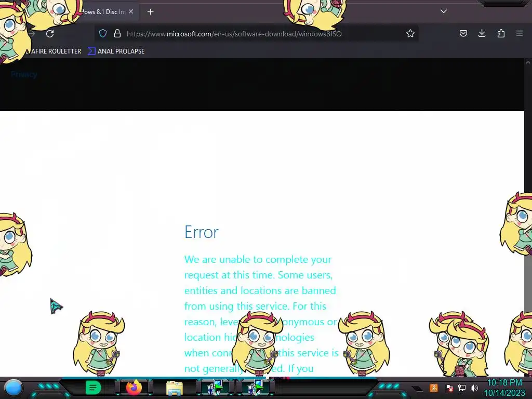Open the first network computers taskbar item

[x=215, y=388]
